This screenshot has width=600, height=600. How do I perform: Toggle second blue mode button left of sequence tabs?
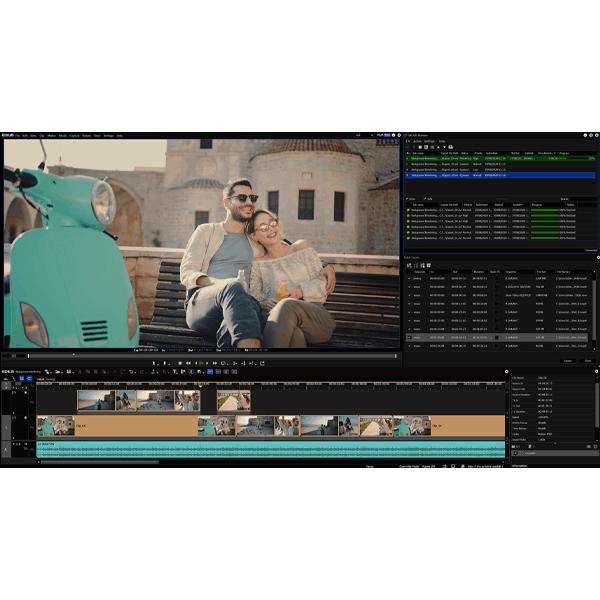(x=29, y=378)
